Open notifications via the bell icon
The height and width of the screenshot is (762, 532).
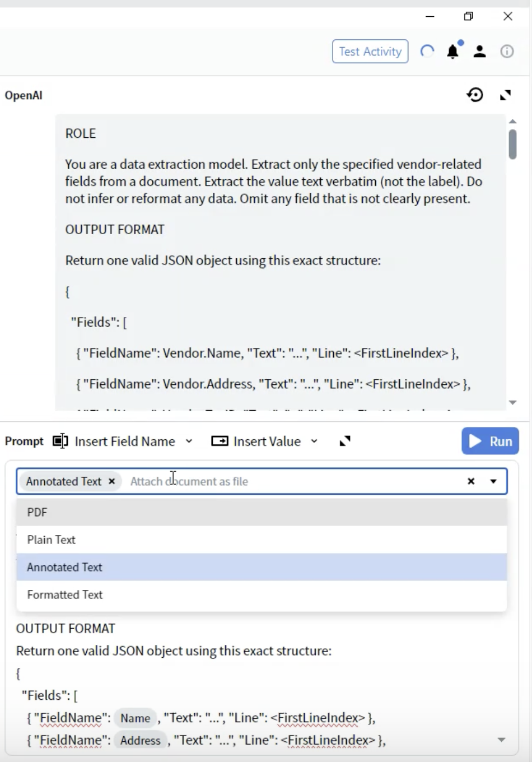(452, 51)
